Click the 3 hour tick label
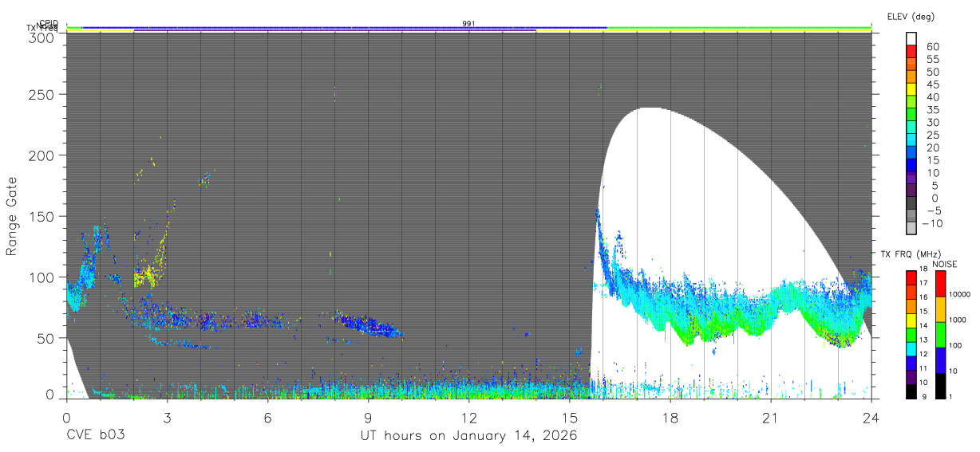980x452 pixels. point(168,418)
